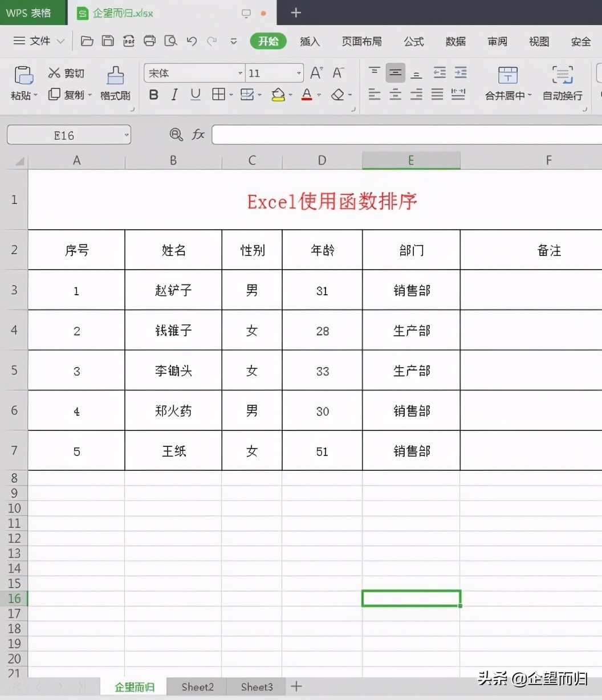Click the 合并居中 merge and center button
This screenshot has height=700, width=602.
click(507, 83)
